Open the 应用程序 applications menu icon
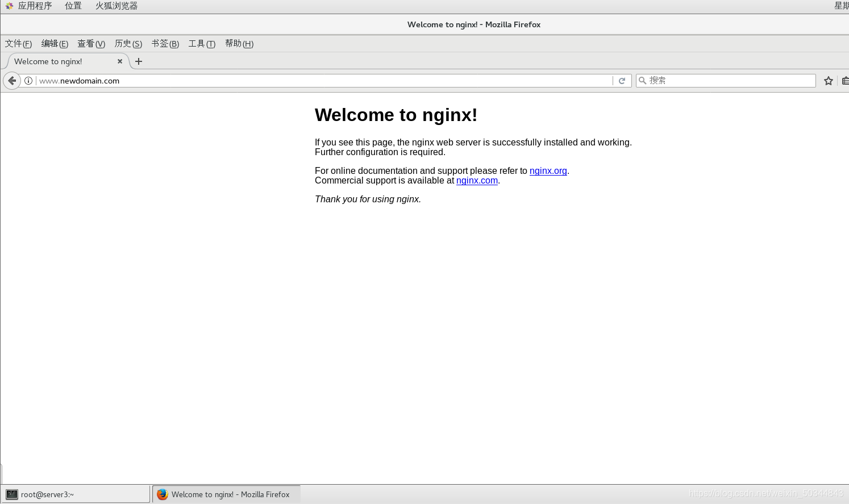 tap(9, 6)
